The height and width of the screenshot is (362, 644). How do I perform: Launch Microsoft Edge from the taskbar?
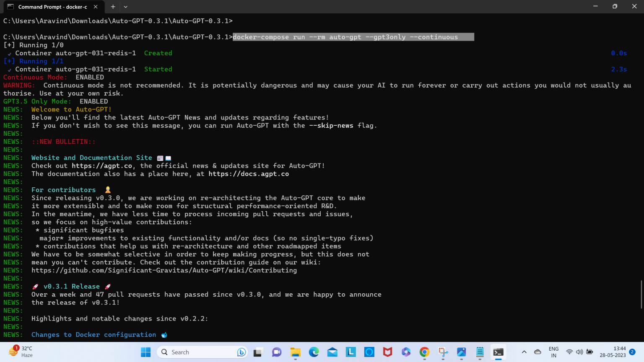[x=314, y=352]
